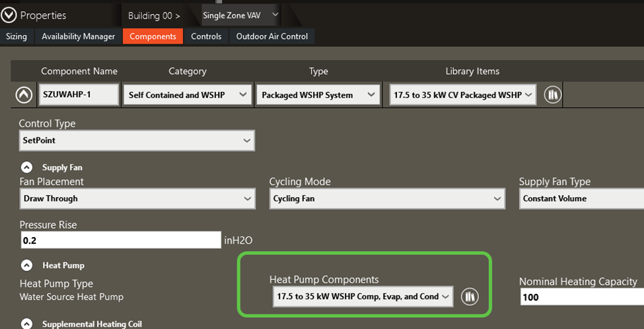The image size is (644, 329).
Task: Open the Outdoor Air Control tab
Action: pos(271,36)
